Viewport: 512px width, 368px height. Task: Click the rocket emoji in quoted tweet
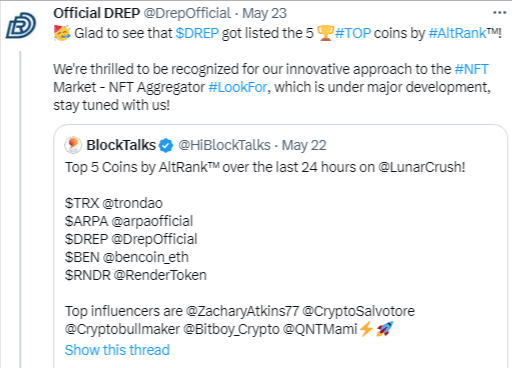coord(385,329)
